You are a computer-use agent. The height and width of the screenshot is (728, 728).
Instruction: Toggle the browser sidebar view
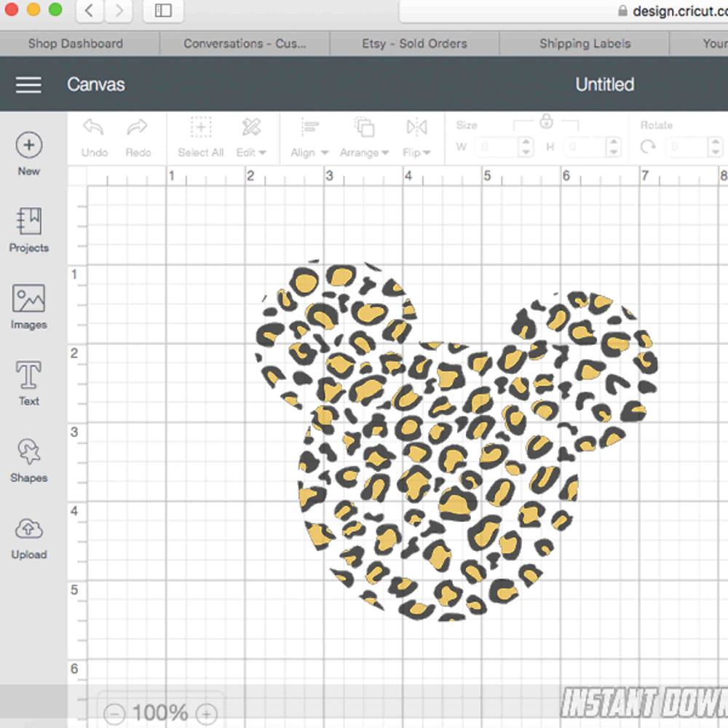[163, 12]
